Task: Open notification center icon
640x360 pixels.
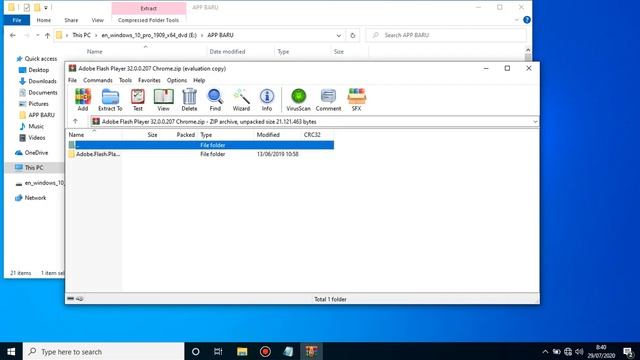Action: pos(629,351)
